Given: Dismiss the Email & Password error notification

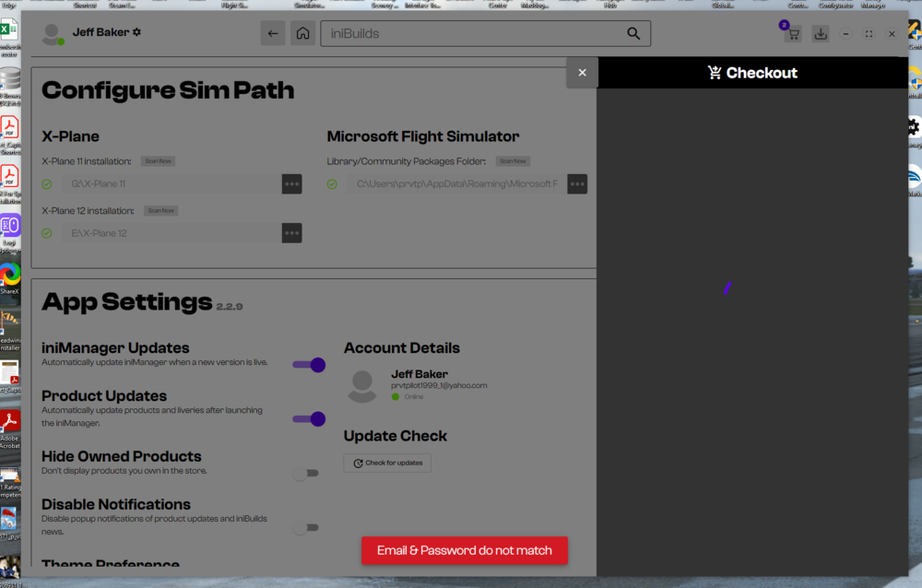Looking at the screenshot, I should coord(464,550).
